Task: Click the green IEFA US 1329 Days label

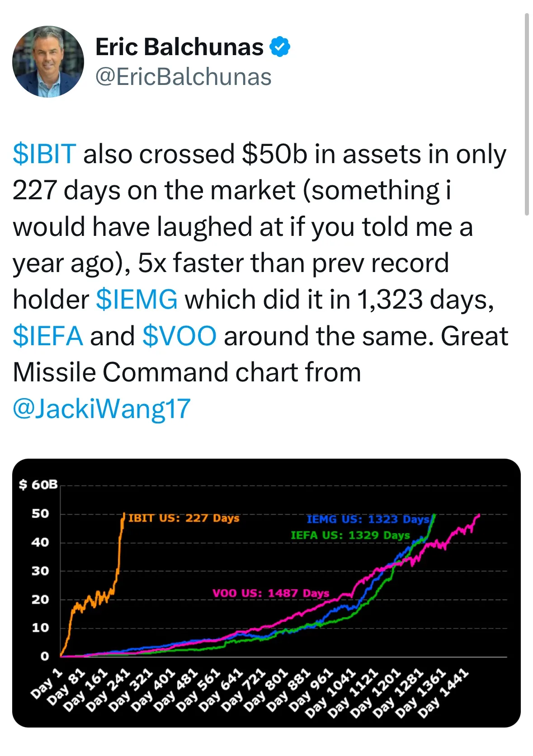Action: tap(350, 535)
